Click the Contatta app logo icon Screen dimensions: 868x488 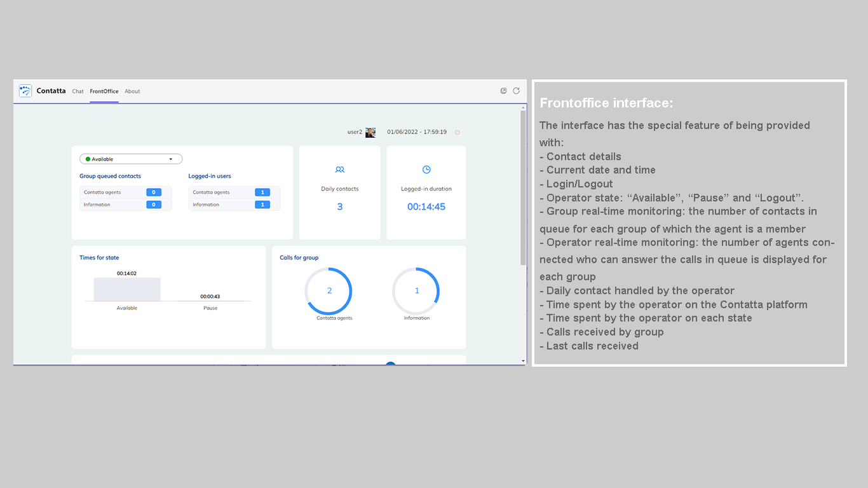click(x=25, y=91)
